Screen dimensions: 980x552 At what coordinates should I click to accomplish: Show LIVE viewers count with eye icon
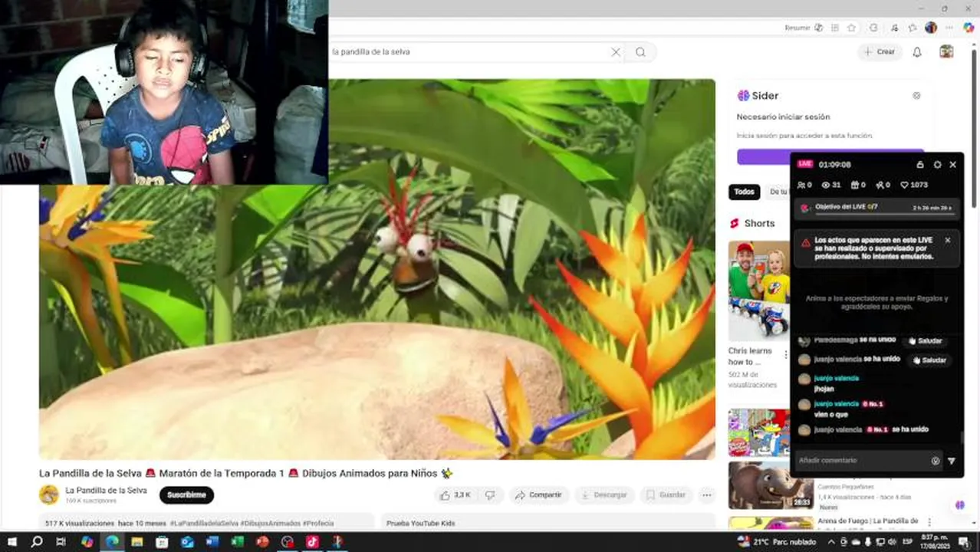coord(831,185)
